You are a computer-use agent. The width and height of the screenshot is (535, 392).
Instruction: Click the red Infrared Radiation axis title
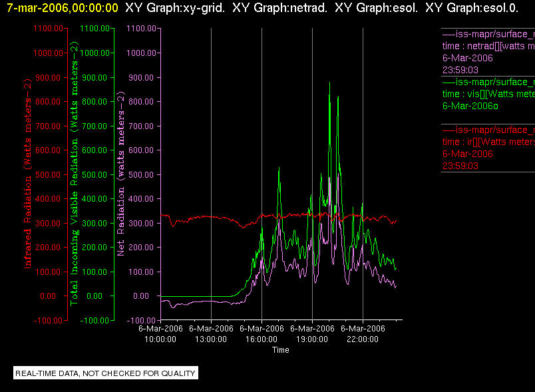tap(27, 174)
